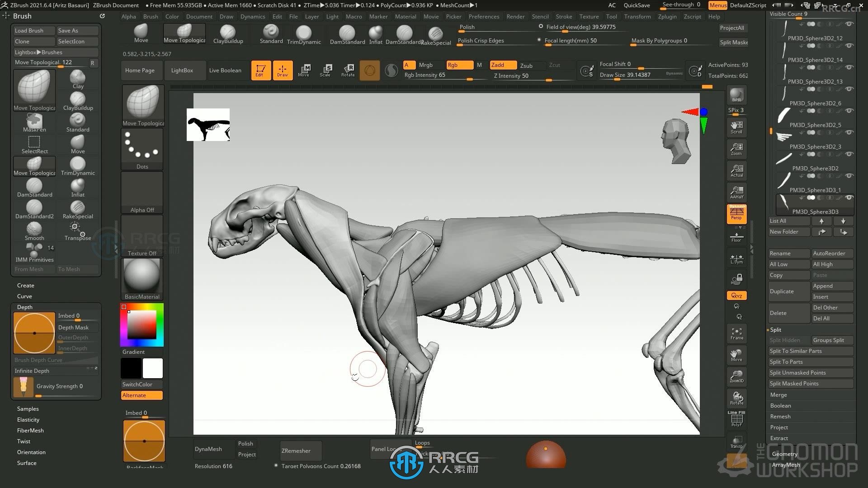868x488 pixels.
Task: Select the TrimDynamic brush
Action: pyautogui.click(x=77, y=165)
